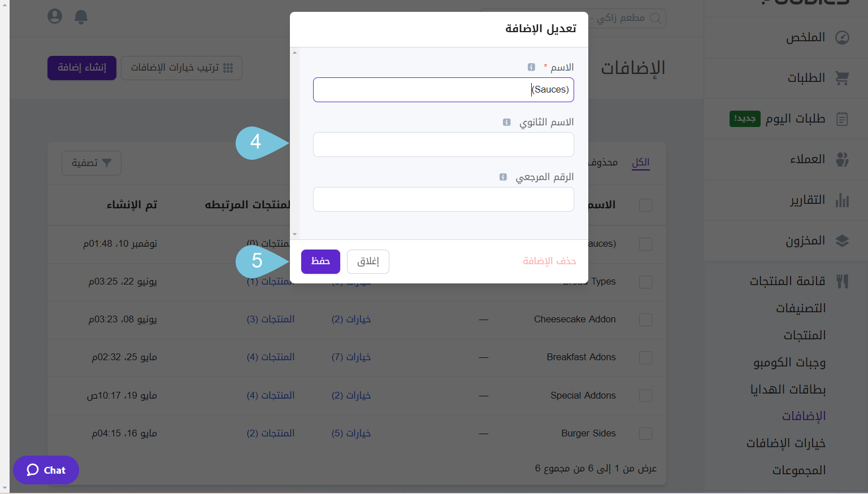
Task: Open the الملخص summary icon
Action: (841, 37)
